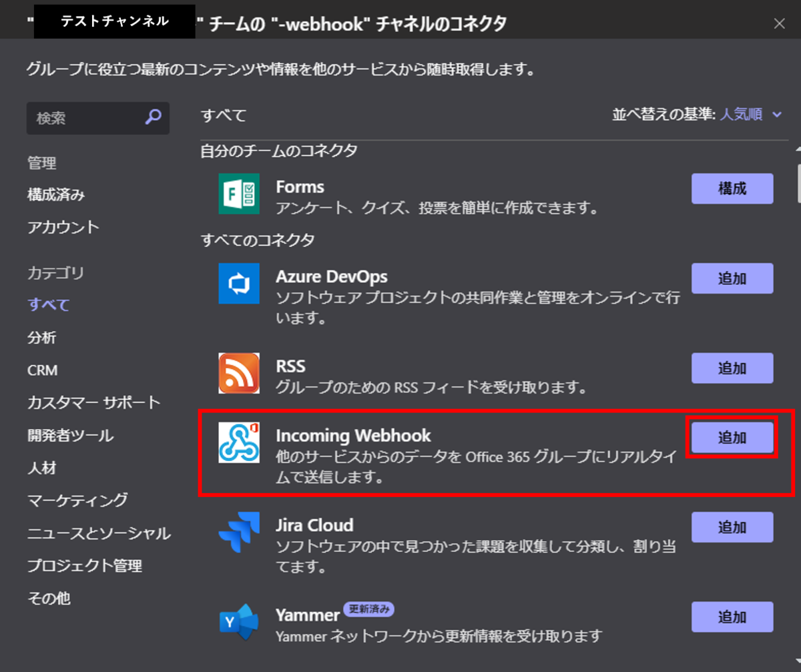
Task: Select the その他 category
Action: click(49, 599)
